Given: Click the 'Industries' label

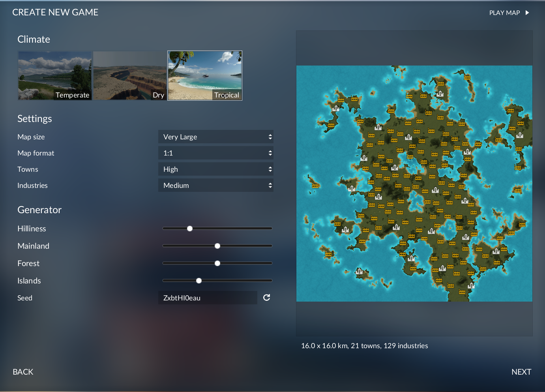Looking at the screenshot, I should point(32,186).
